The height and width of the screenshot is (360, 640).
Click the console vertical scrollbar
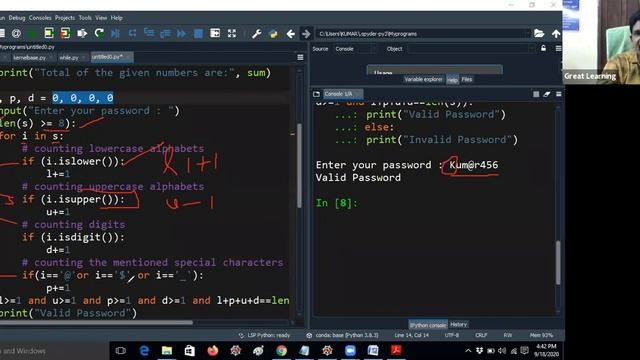click(558, 263)
